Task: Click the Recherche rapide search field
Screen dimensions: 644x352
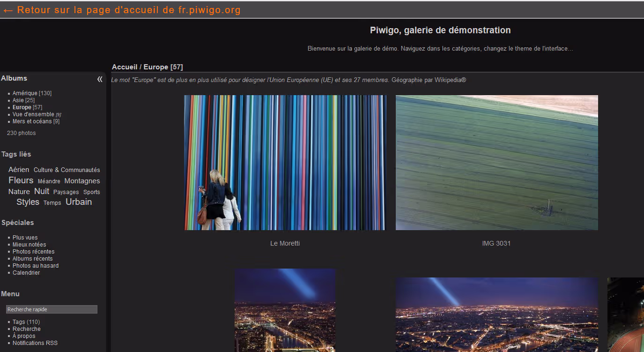Action: [52, 309]
